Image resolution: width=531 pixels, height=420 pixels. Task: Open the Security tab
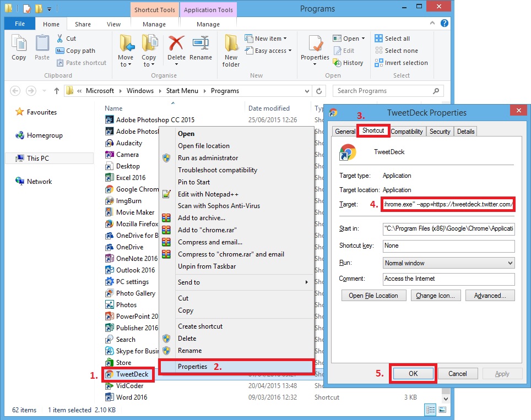[x=440, y=132]
